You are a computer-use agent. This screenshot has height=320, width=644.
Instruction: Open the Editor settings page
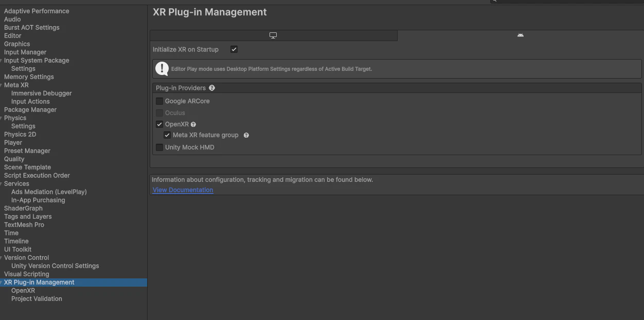[x=13, y=35]
